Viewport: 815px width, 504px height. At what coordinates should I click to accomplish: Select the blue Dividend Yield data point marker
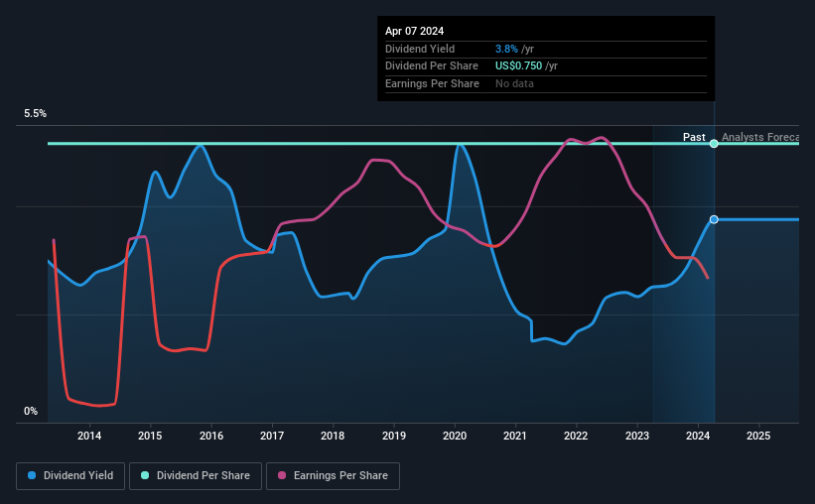tap(714, 220)
